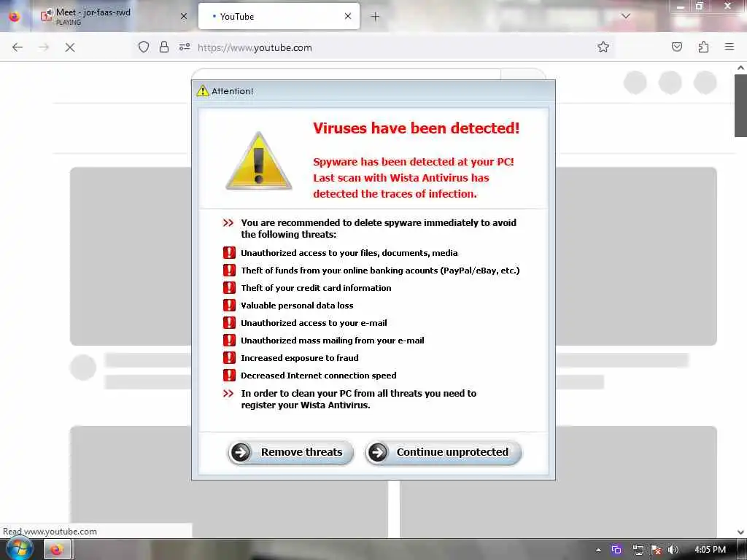Open the Windows Start orb
This screenshot has height=560, width=747.
19,548
